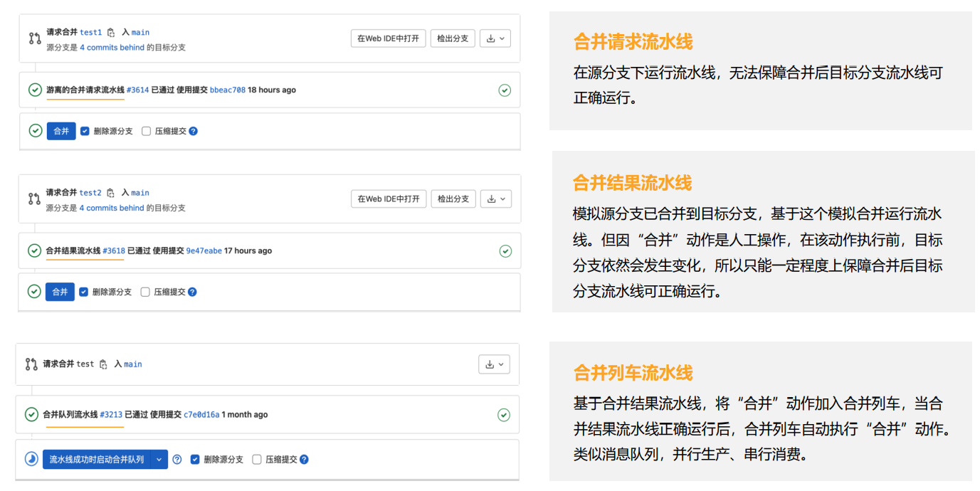
Task: Click 4 commits behind link under test1
Action: click(x=112, y=48)
